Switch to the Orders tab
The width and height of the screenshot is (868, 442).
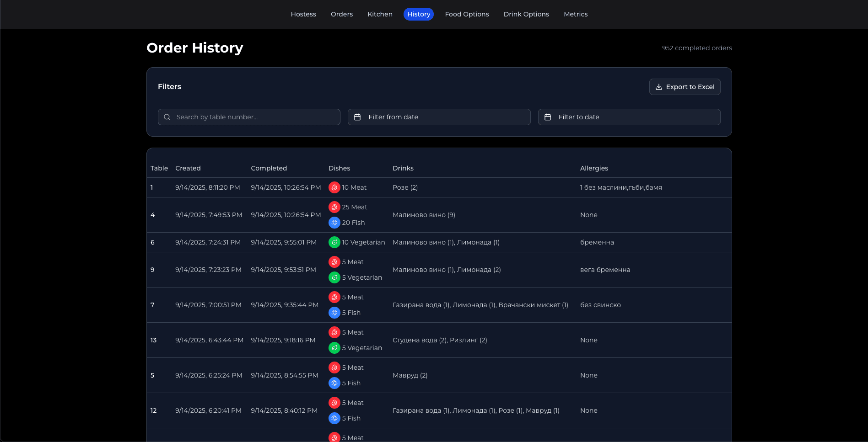click(342, 14)
